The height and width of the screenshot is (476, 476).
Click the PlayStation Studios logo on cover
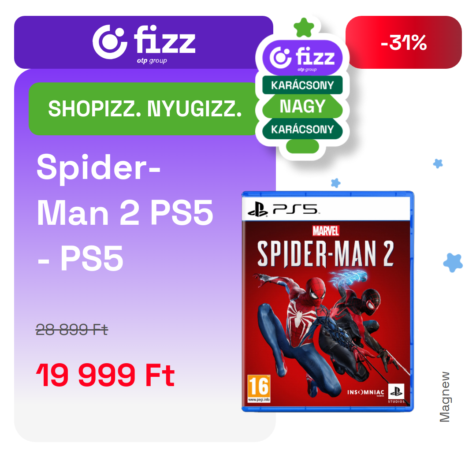pyautogui.click(x=396, y=394)
